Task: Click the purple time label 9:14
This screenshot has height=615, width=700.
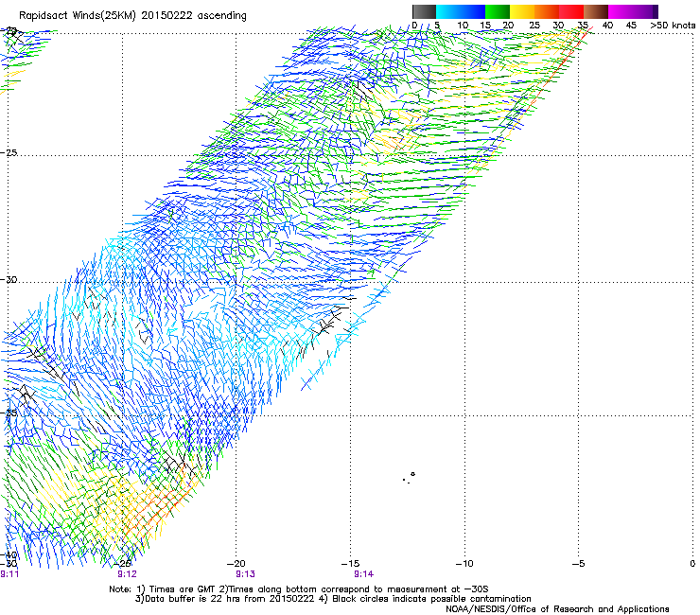Action: pos(363,574)
